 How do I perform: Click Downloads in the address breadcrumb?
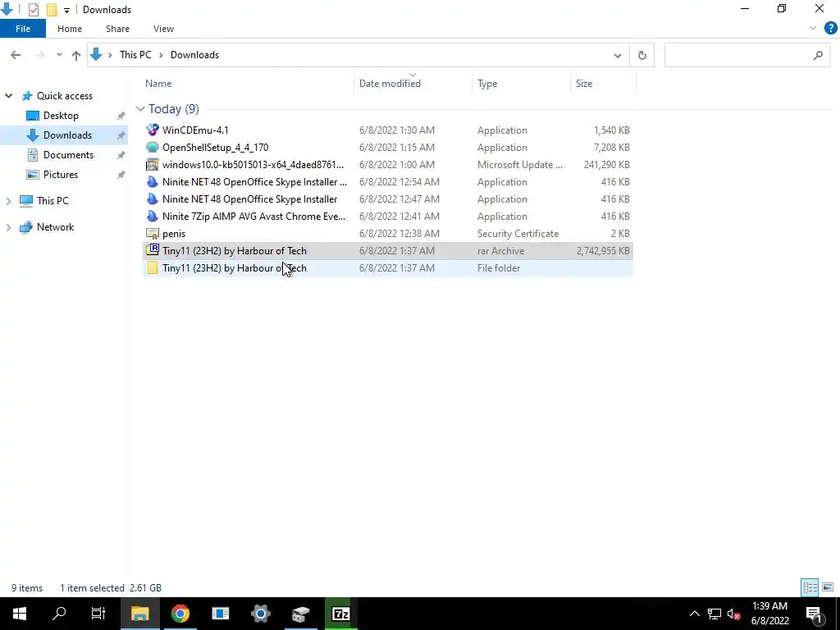(x=194, y=55)
